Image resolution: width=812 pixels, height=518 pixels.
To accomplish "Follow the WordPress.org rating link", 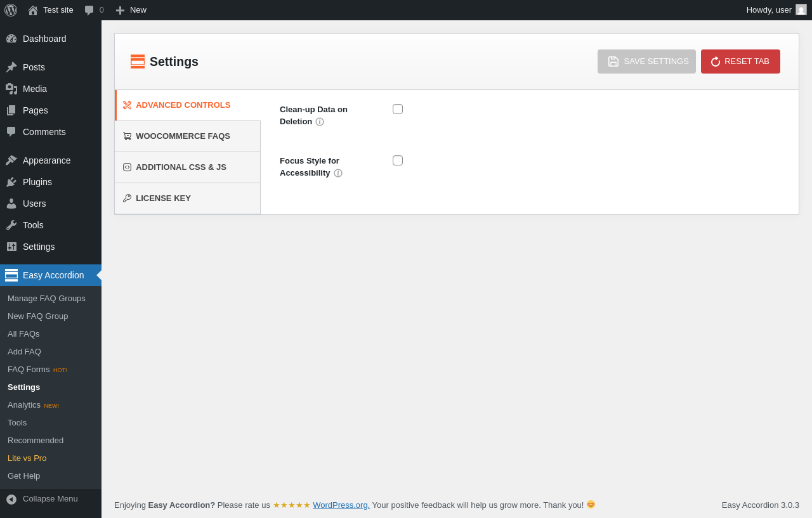I will 341,505.
